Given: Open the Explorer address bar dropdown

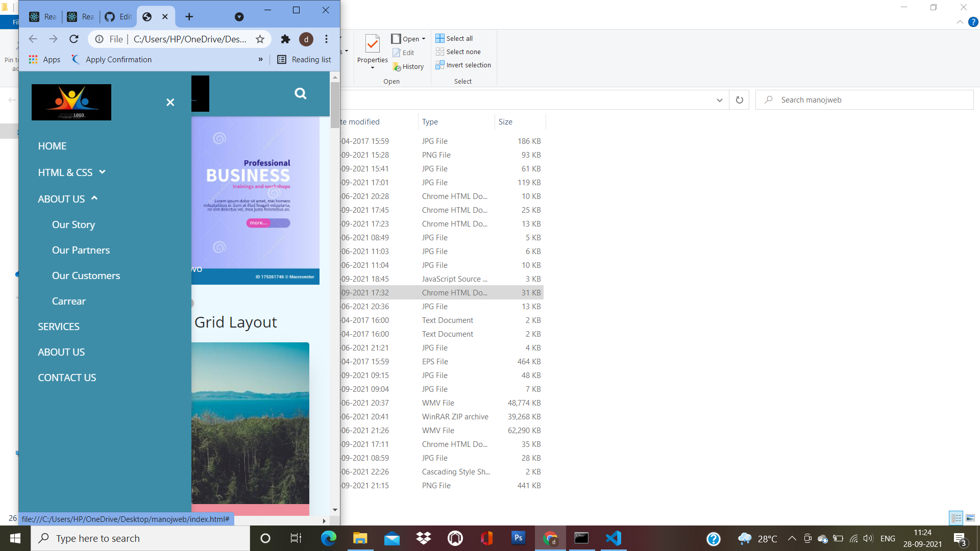Looking at the screenshot, I should pos(720,100).
